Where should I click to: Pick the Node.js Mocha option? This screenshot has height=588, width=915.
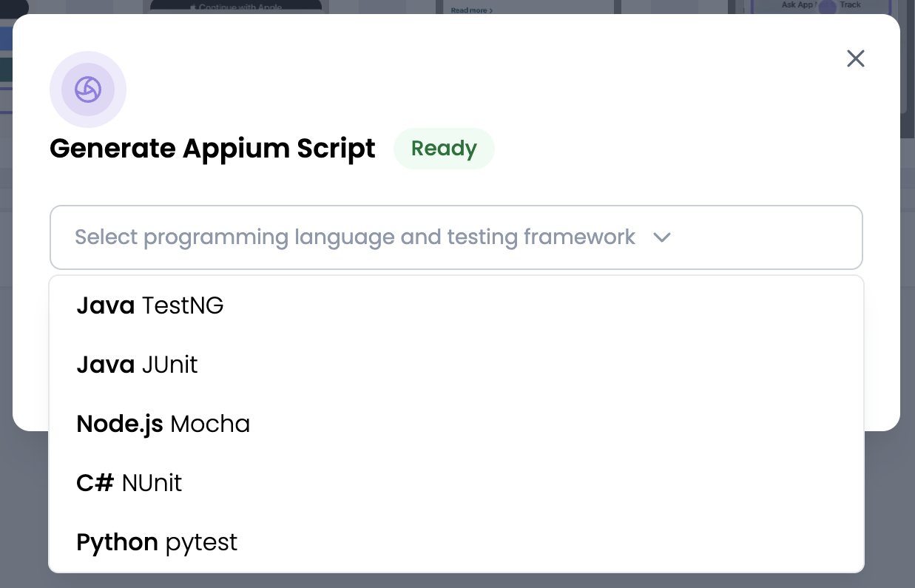tap(456, 424)
